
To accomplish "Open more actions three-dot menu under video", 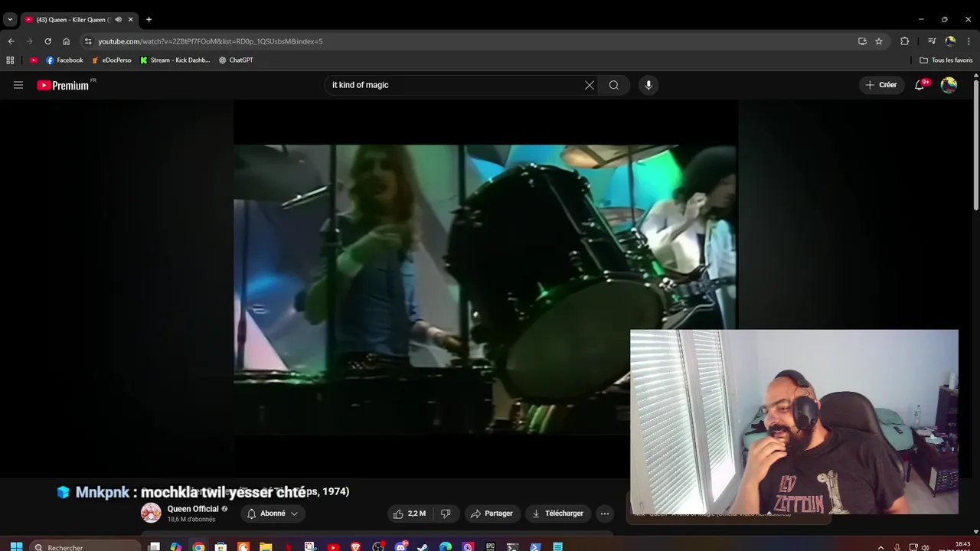I will pos(605,514).
